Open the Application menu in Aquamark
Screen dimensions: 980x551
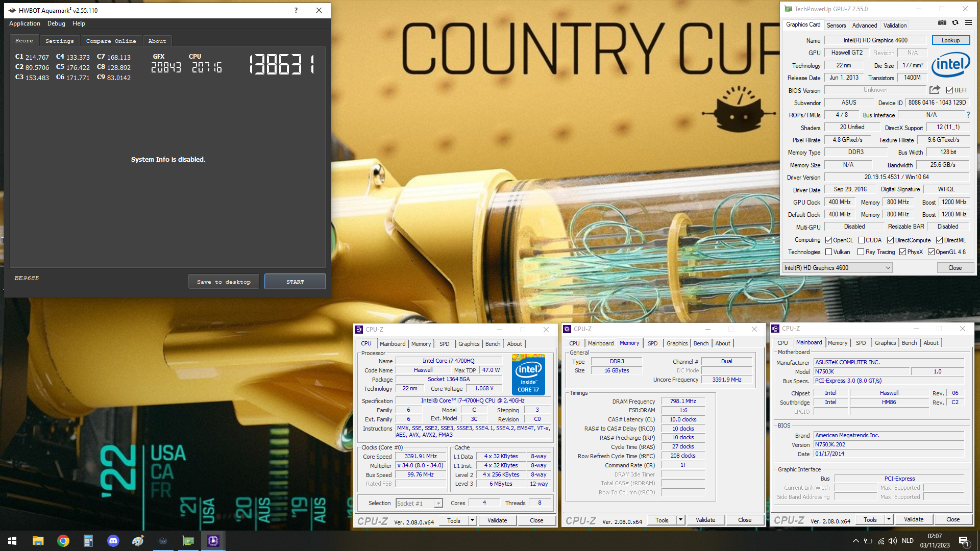click(x=24, y=23)
